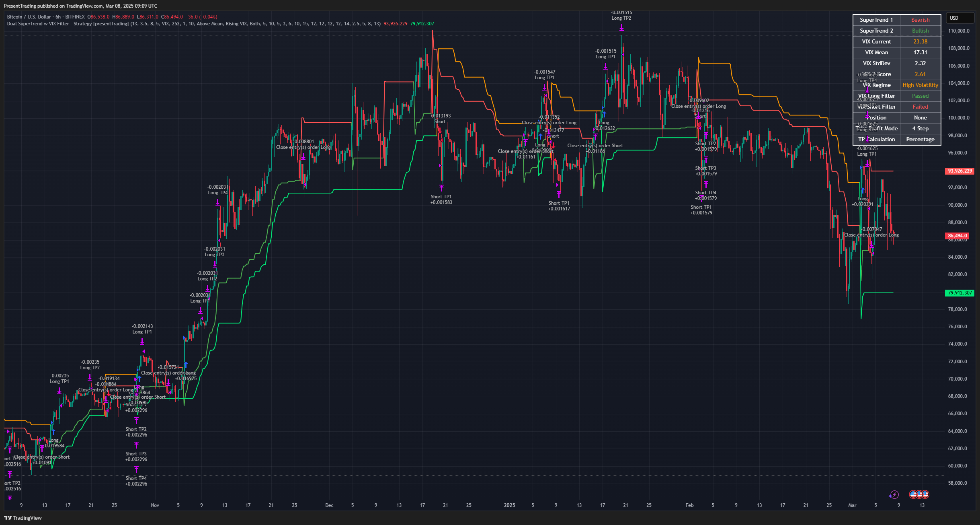The image size is (980, 525).
Task: Click the Short TP1 +0.001617 trade label
Action: coord(559,206)
